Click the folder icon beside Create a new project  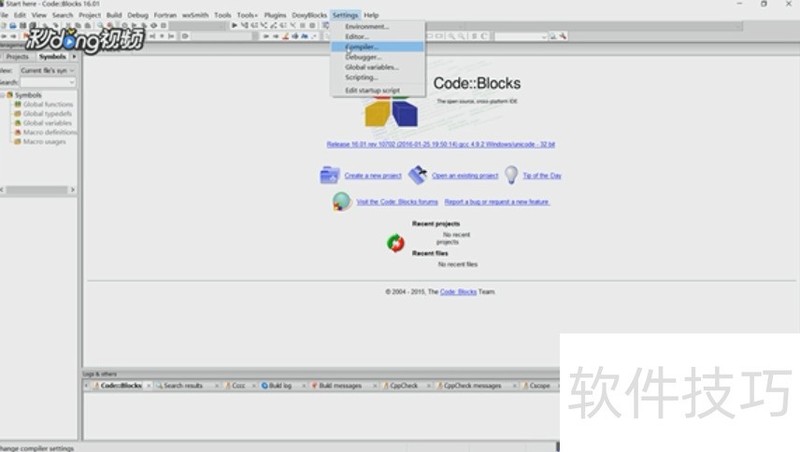coord(330,175)
